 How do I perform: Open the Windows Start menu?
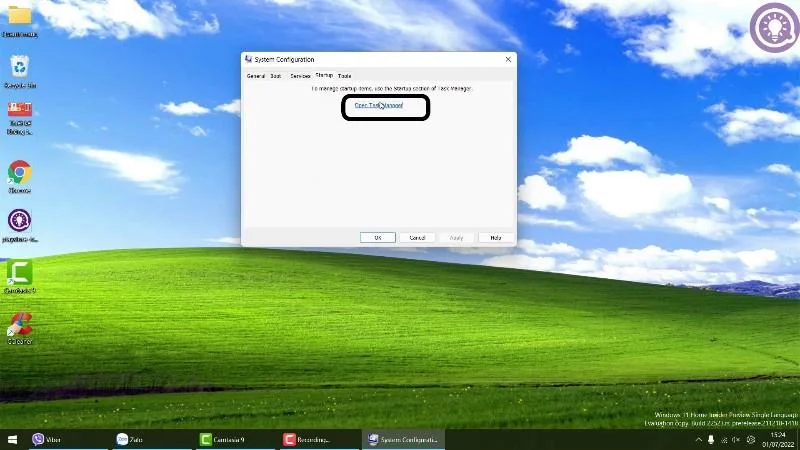(x=12, y=439)
